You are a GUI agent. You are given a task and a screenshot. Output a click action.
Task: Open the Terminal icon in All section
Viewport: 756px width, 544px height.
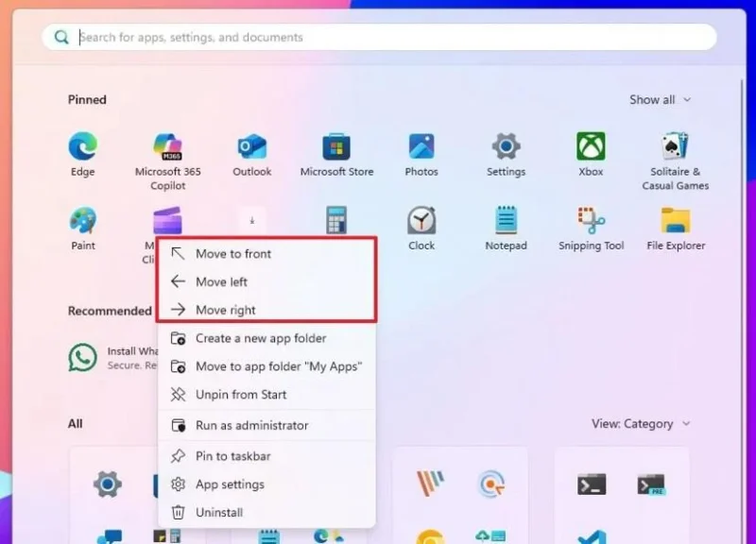point(592,484)
